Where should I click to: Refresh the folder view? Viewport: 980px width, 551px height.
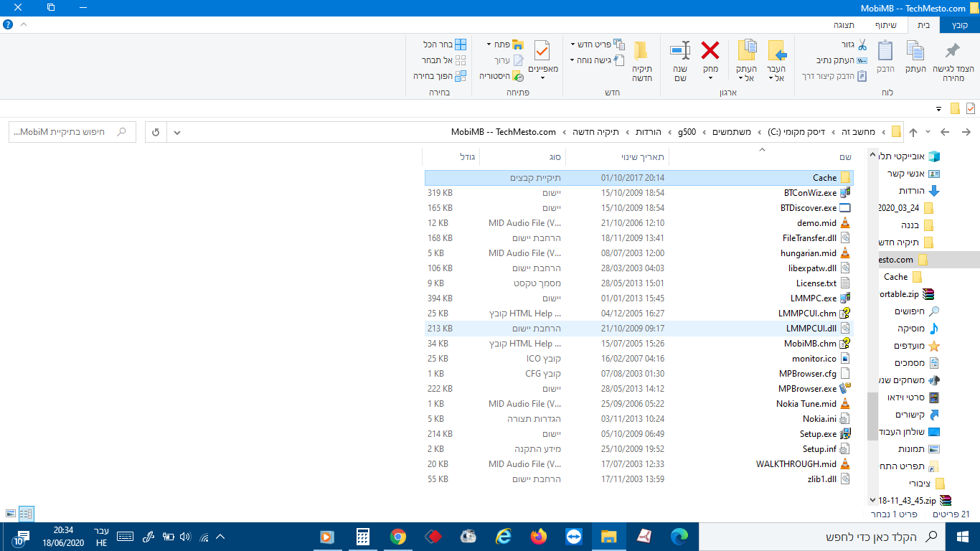[156, 132]
